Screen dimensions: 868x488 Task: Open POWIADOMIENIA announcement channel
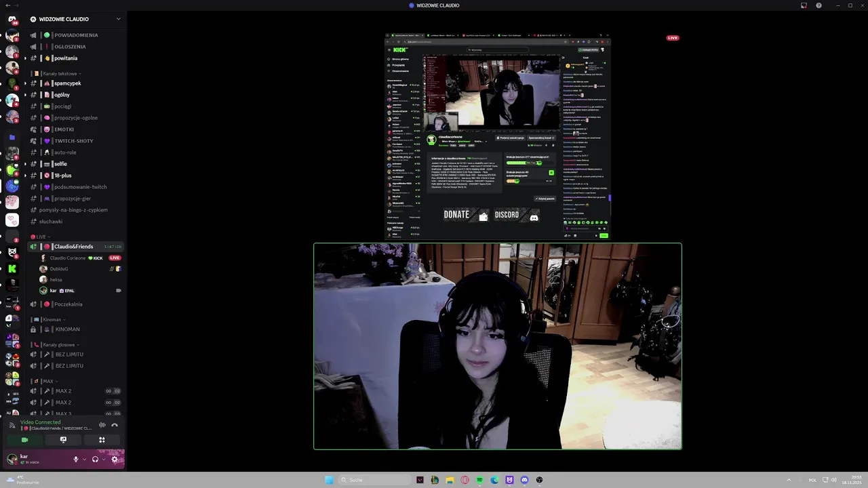[75, 35]
